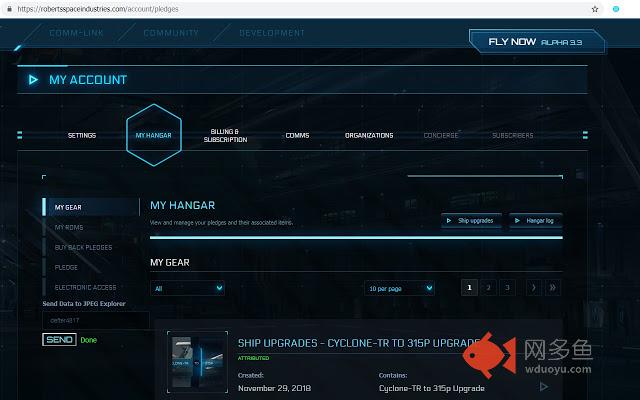This screenshot has width=640, height=400.
Task: Open the Cyclone-TR to 315p upgrade thumbnail
Action: click(x=198, y=362)
